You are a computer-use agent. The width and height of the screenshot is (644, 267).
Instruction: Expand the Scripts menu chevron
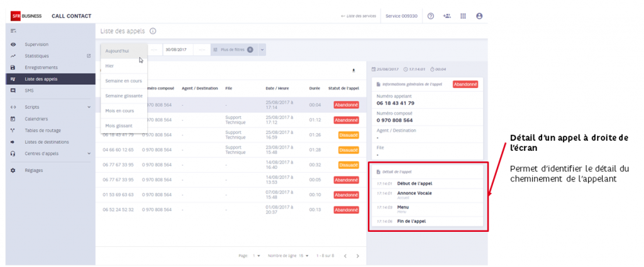[x=89, y=107]
